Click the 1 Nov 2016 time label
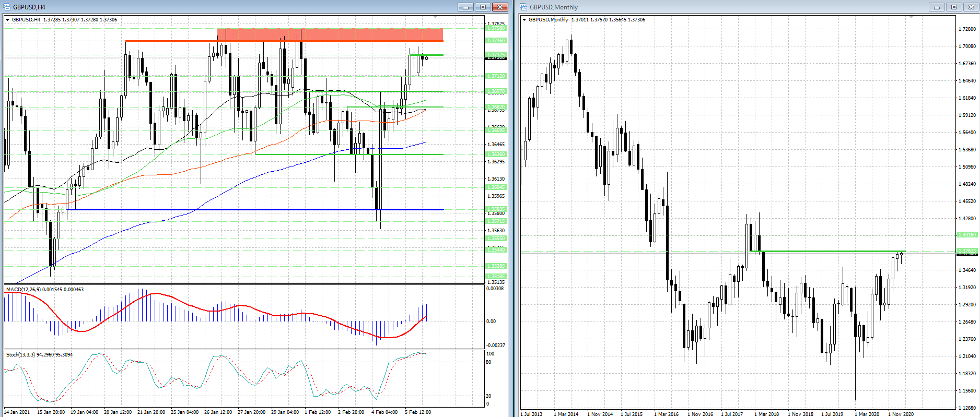This screenshot has height=417, width=980. coord(700,414)
